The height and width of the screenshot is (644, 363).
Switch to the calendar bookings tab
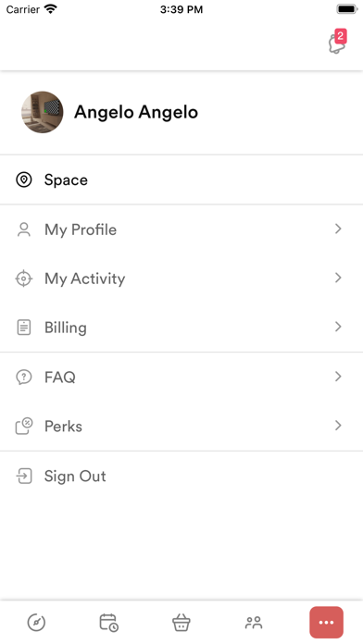pos(109,622)
